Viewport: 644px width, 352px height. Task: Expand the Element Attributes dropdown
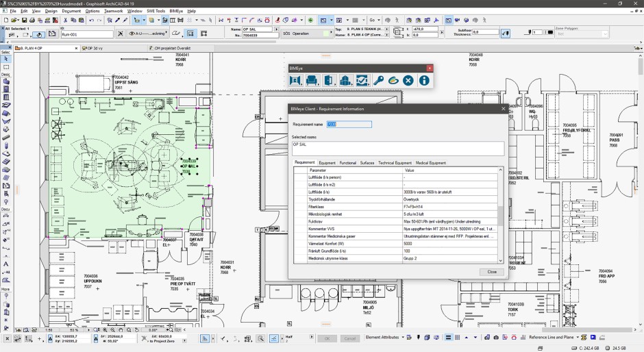click(x=403, y=338)
